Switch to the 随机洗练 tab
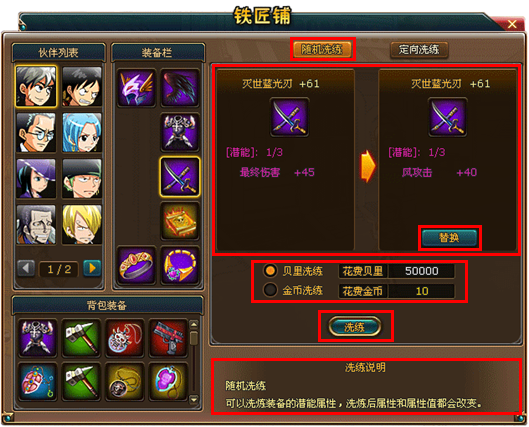The image size is (529, 427). [322, 49]
